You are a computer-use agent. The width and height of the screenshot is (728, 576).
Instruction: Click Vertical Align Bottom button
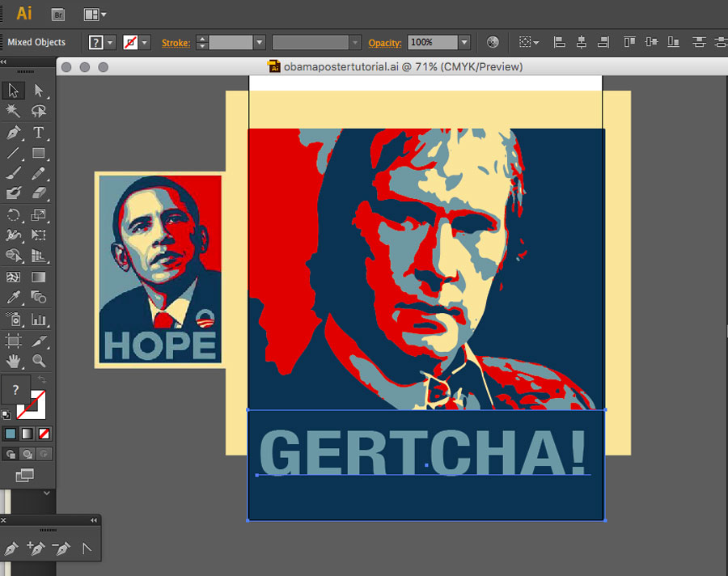[673, 42]
